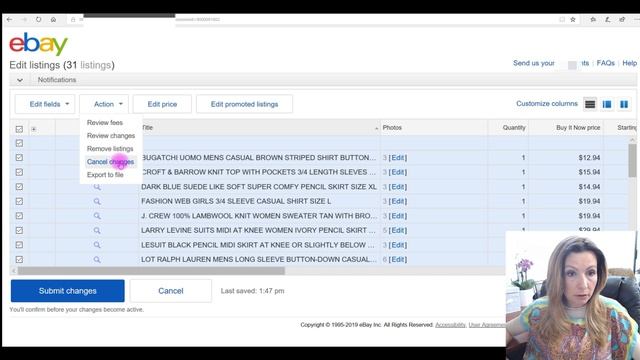Open the Accessibility link in the footer
The height and width of the screenshot is (360, 640).
pyautogui.click(x=450, y=325)
